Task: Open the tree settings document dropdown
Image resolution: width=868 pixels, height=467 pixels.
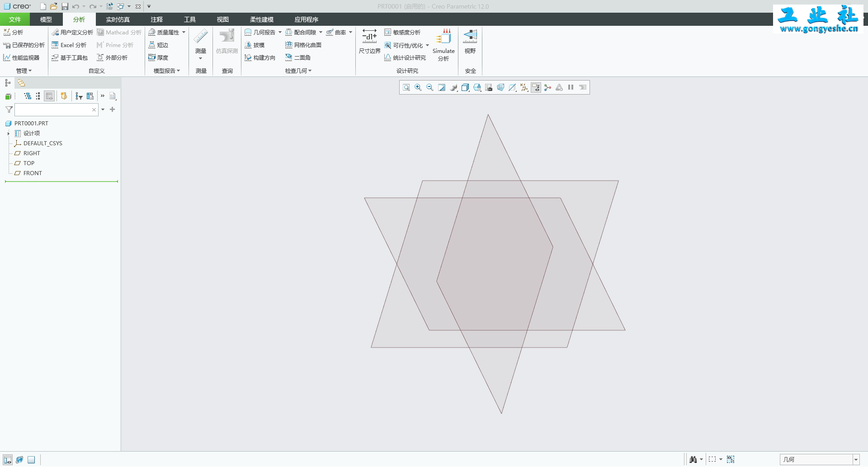Action: click(113, 96)
